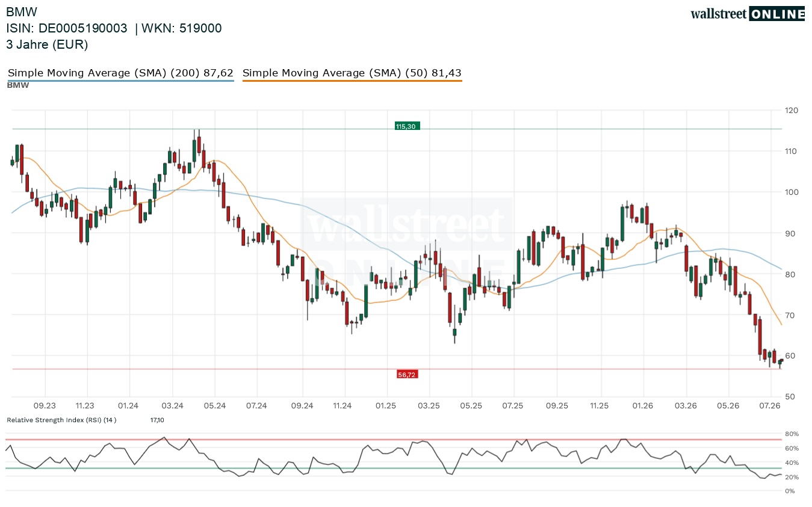The image size is (812, 507).
Task: Click the green RSI oversold line
Action: click(x=394, y=469)
